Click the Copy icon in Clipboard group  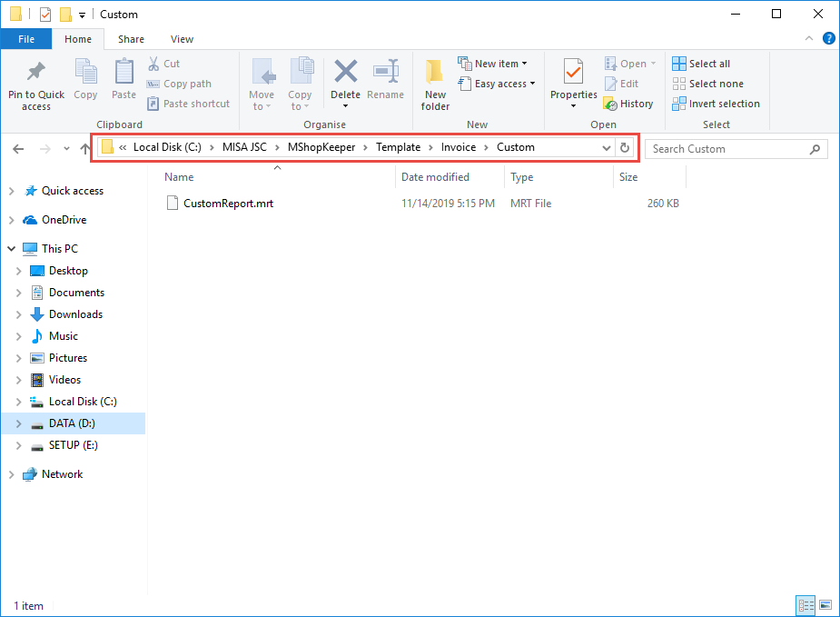pos(85,72)
